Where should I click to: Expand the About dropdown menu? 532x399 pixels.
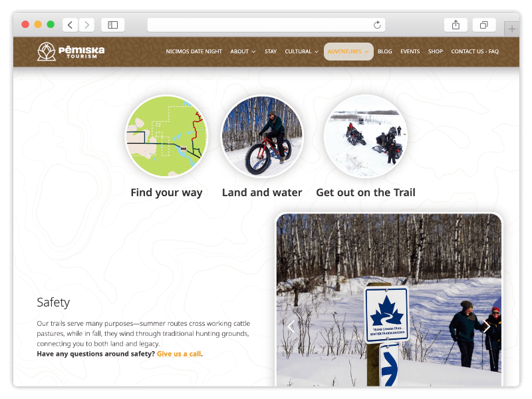243,52
